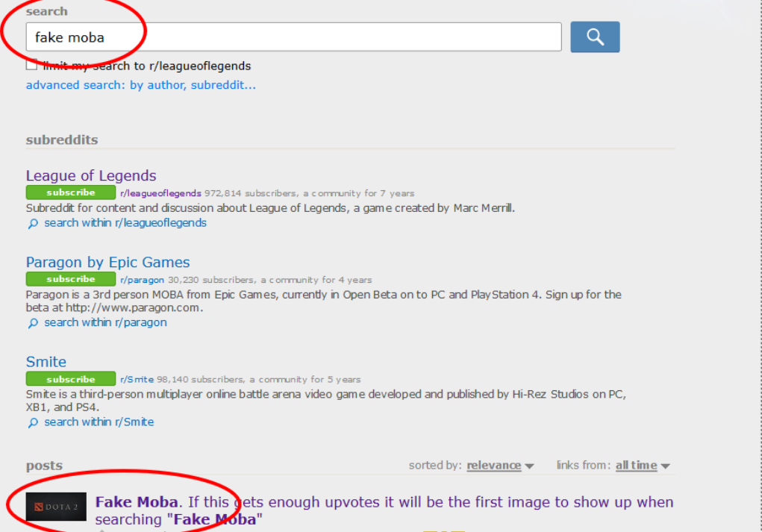Open the Fake Moba post title
The width and height of the screenshot is (762, 532).
[x=384, y=510]
